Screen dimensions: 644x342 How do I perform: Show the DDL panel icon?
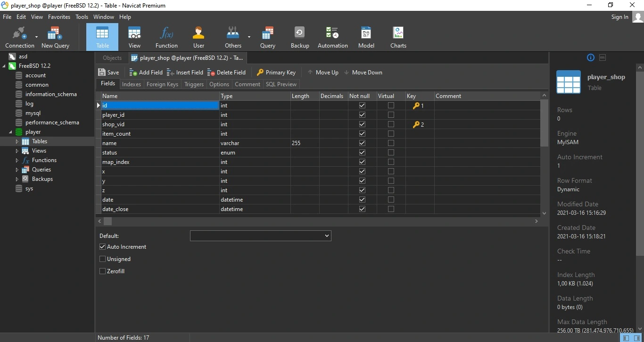(x=602, y=57)
